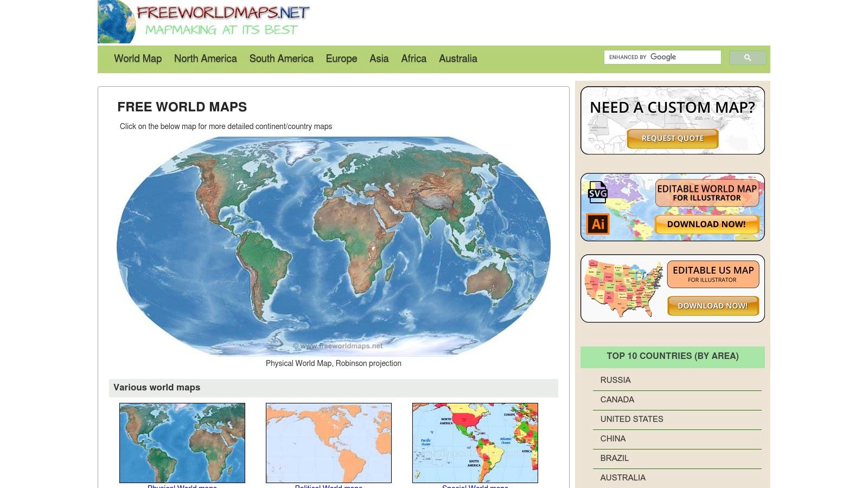Open the North America section
Screen dimensions: 868x488
[205, 59]
